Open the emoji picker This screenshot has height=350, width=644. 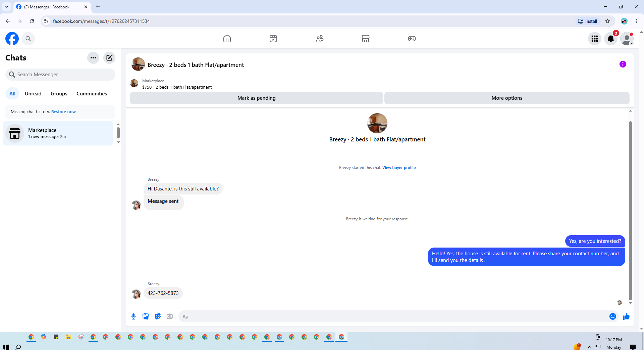click(x=613, y=316)
